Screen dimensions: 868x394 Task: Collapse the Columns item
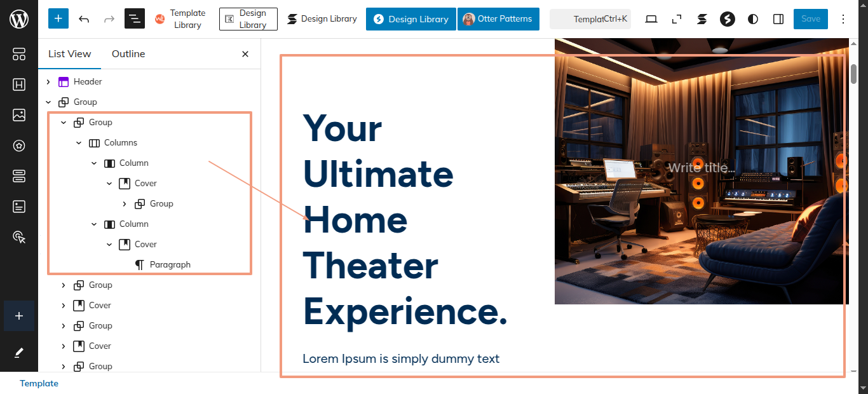(79, 143)
